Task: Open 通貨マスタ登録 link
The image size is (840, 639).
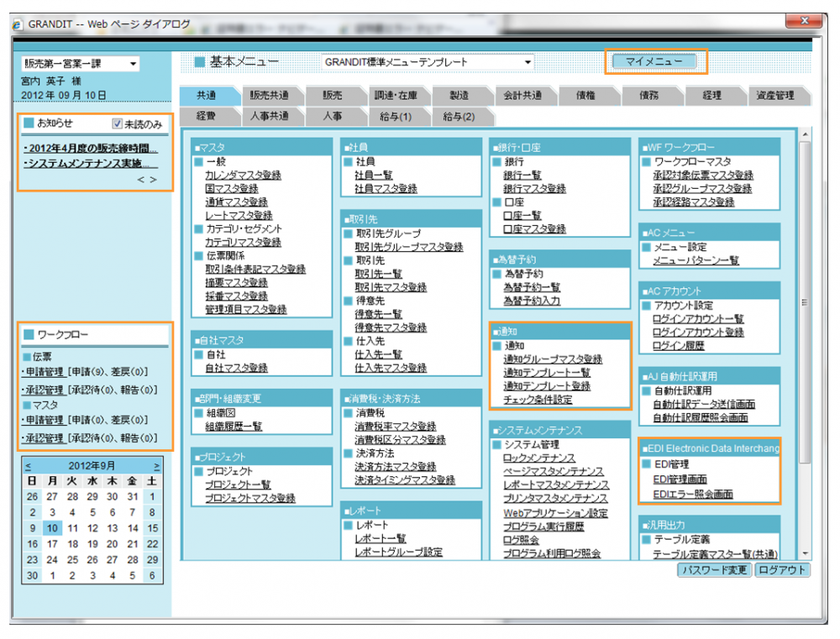Action: pyautogui.click(x=236, y=202)
